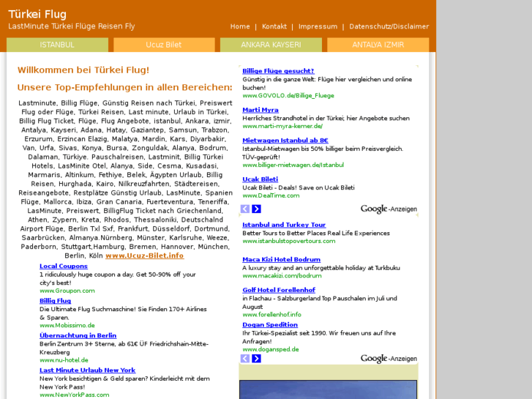Click the LastMinute Türkei Flüge Reisen Fly tagline

[71, 26]
